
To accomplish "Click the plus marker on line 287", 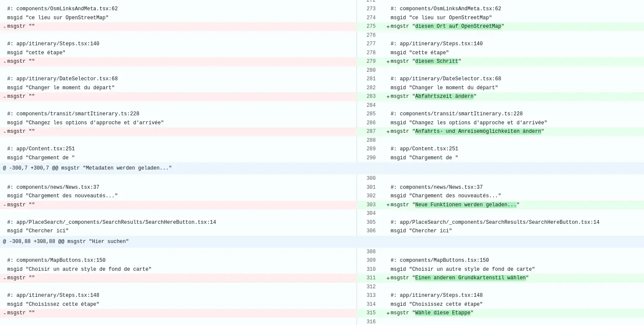I will (388, 132).
